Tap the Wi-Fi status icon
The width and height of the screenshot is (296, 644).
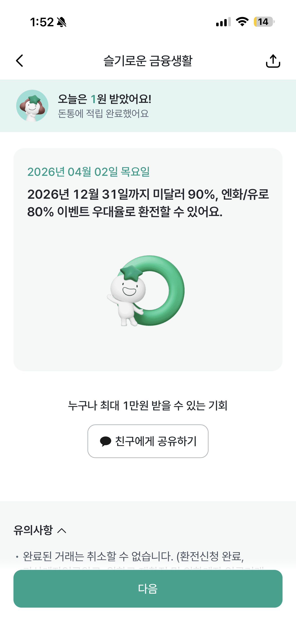point(242,22)
